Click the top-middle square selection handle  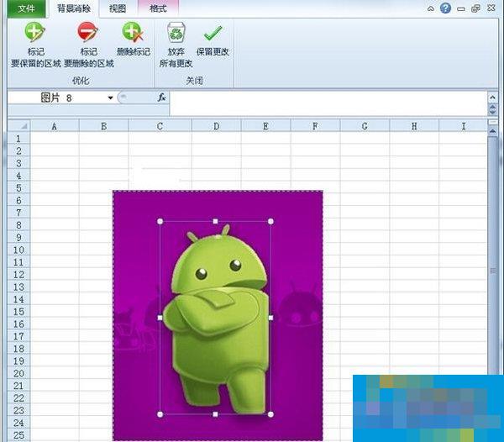215,221
